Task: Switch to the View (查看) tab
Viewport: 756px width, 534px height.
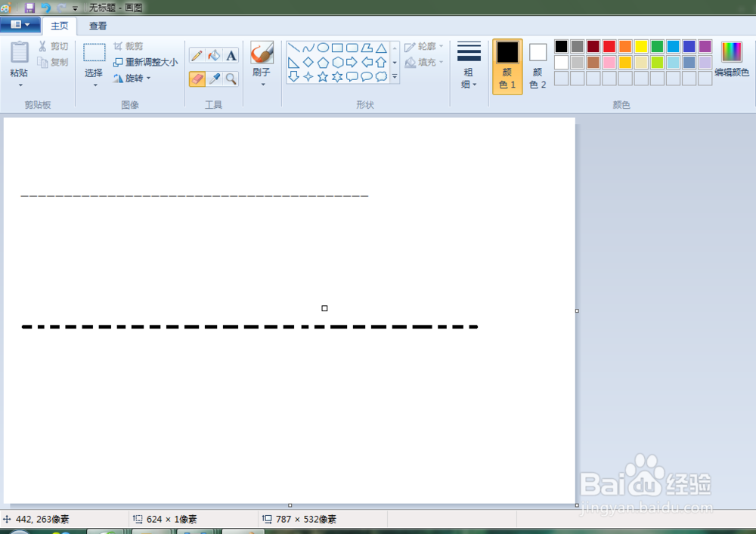Action: (x=98, y=26)
